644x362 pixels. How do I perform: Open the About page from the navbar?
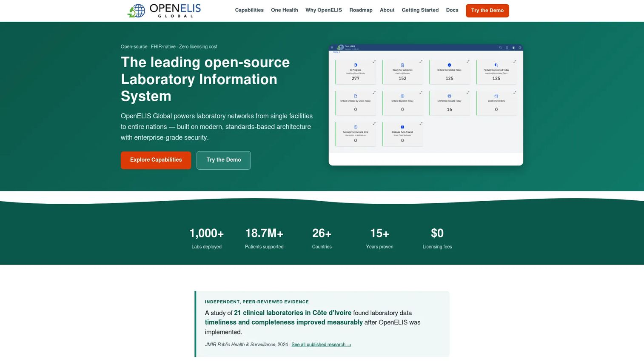point(387,10)
